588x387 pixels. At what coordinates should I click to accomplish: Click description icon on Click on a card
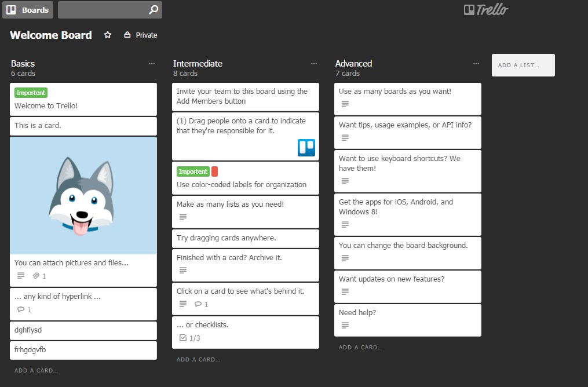(183, 304)
